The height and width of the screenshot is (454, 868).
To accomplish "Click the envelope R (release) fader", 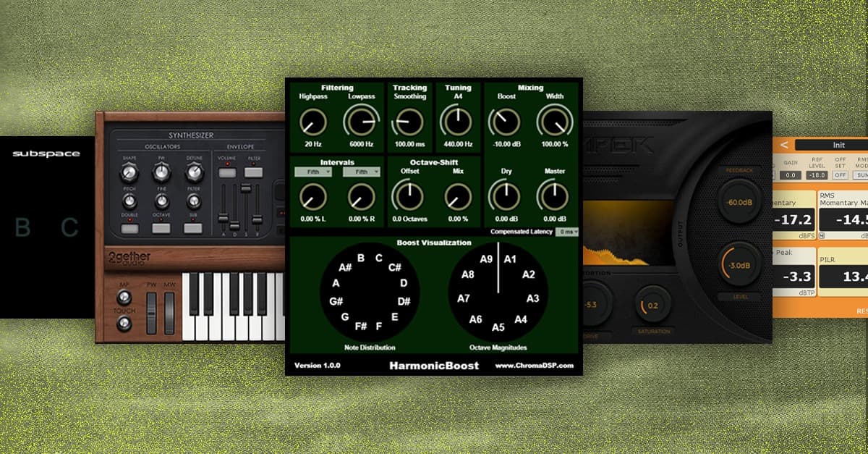I will click(x=256, y=219).
